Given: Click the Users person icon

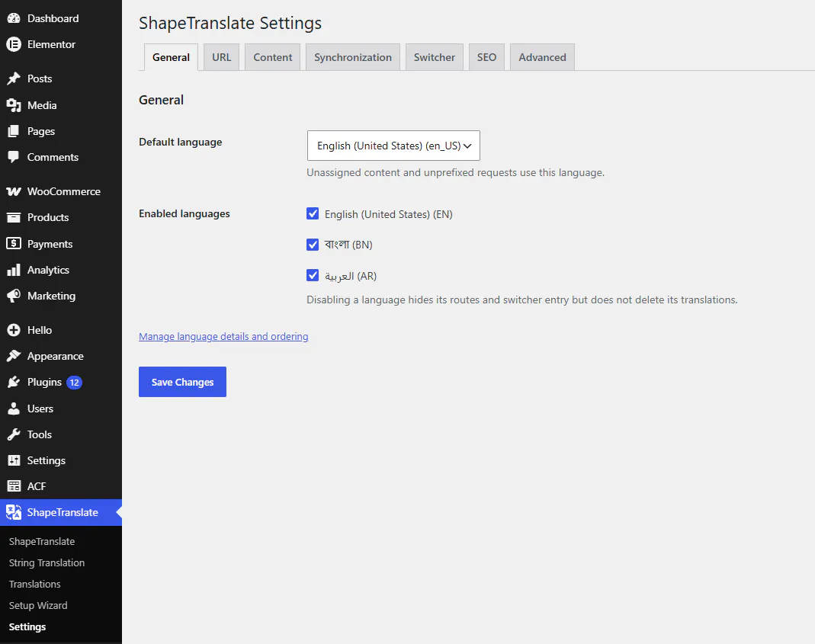Looking at the screenshot, I should 14,409.
